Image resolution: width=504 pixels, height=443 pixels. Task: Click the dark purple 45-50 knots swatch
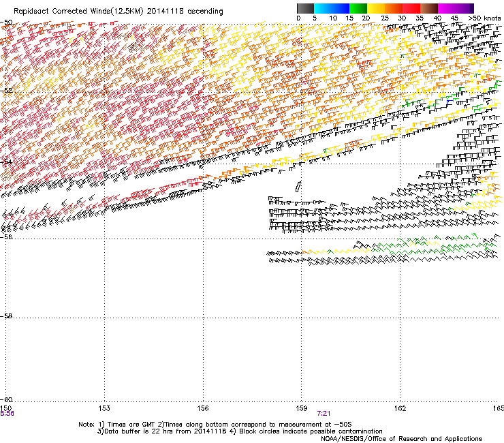(464, 8)
